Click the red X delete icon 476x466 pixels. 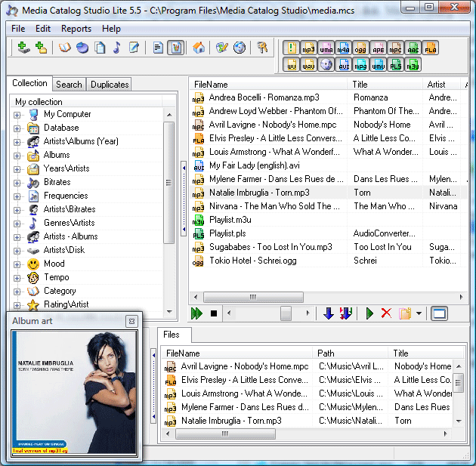386,313
